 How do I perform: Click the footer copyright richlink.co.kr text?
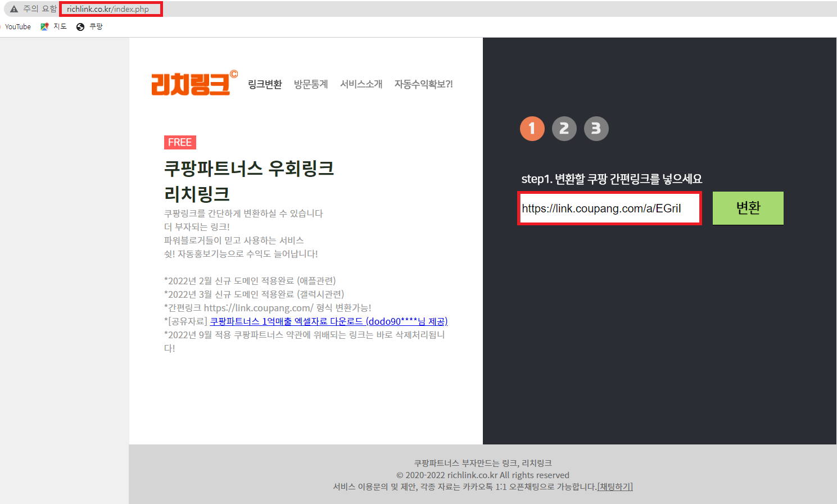click(x=483, y=475)
